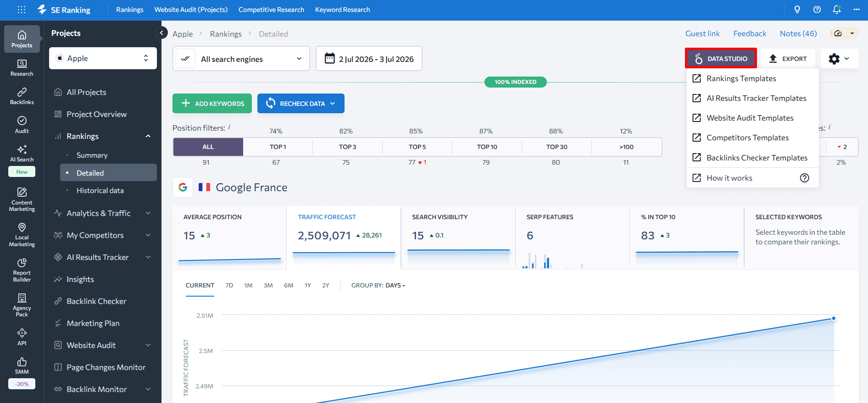Image resolution: width=868 pixels, height=403 pixels.
Task: Open the apps grid menu icon
Action: [x=22, y=10]
